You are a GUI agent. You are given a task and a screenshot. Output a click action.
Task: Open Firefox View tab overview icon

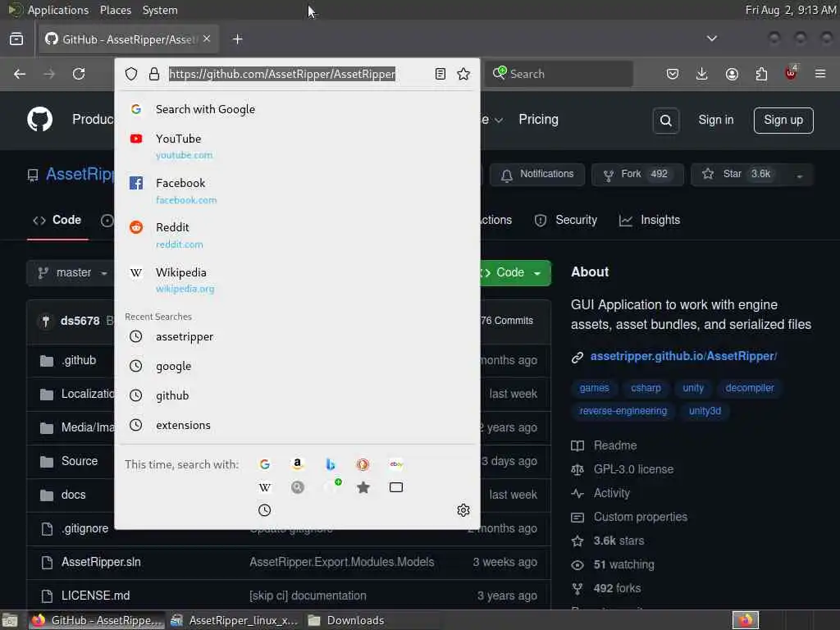pos(16,39)
